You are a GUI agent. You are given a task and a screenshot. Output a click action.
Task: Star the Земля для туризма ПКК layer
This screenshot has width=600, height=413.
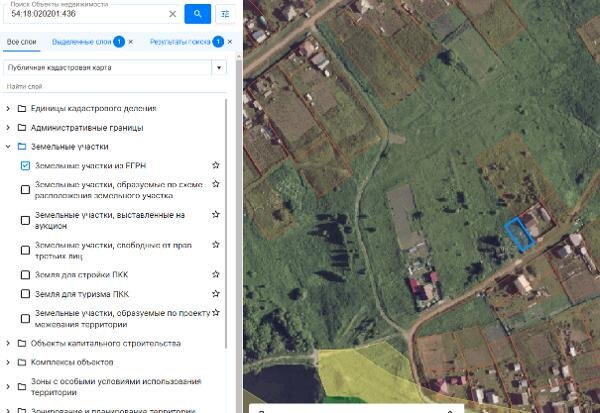[216, 294]
